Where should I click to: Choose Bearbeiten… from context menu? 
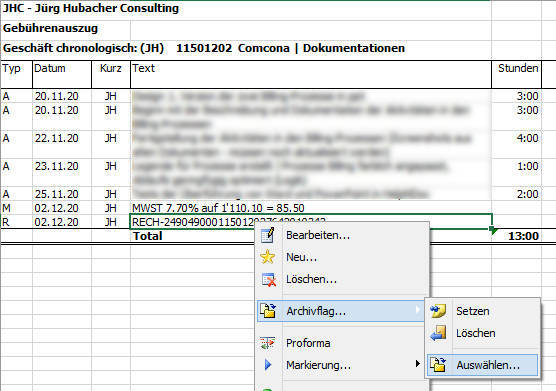[318, 235]
